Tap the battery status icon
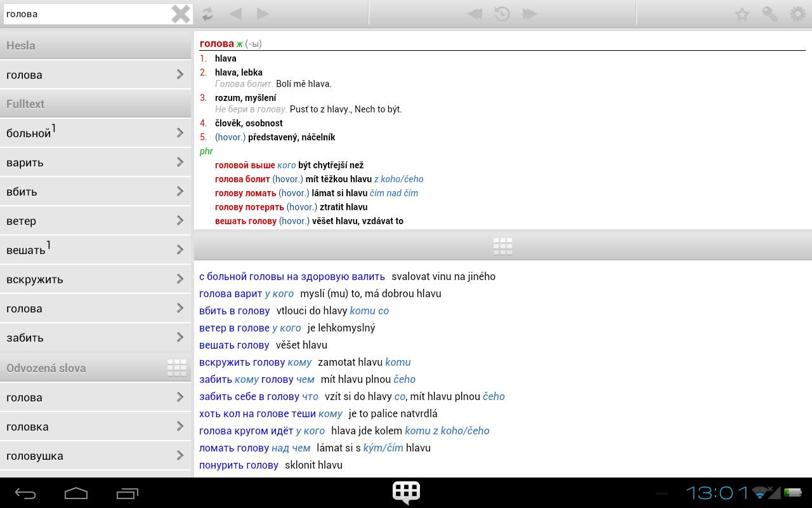812x508 pixels. coord(792,492)
